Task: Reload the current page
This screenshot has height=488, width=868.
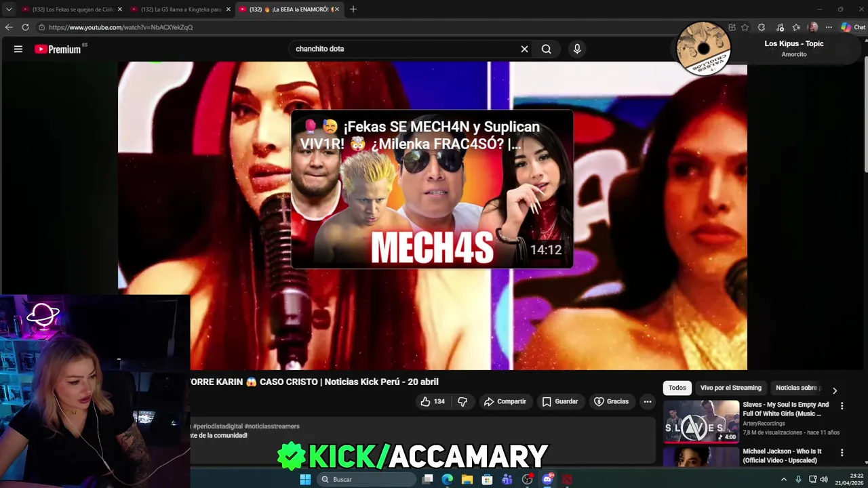Action: 25,27
